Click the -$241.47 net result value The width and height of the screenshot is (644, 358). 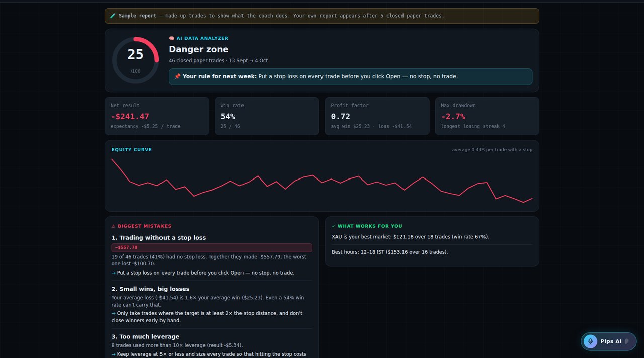pos(130,116)
